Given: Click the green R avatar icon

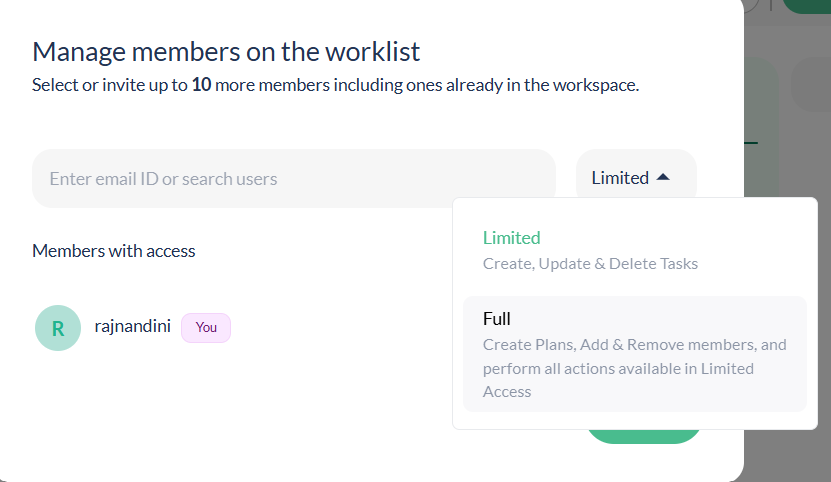Looking at the screenshot, I should pos(58,328).
